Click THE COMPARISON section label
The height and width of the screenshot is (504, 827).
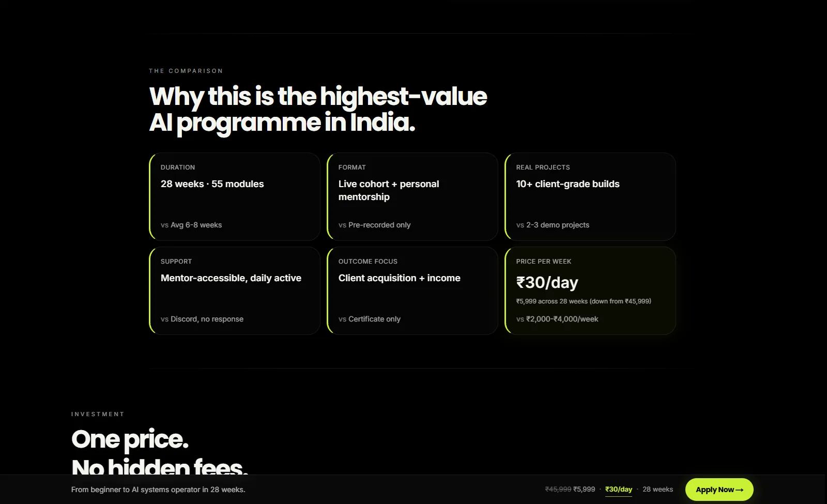click(x=186, y=71)
